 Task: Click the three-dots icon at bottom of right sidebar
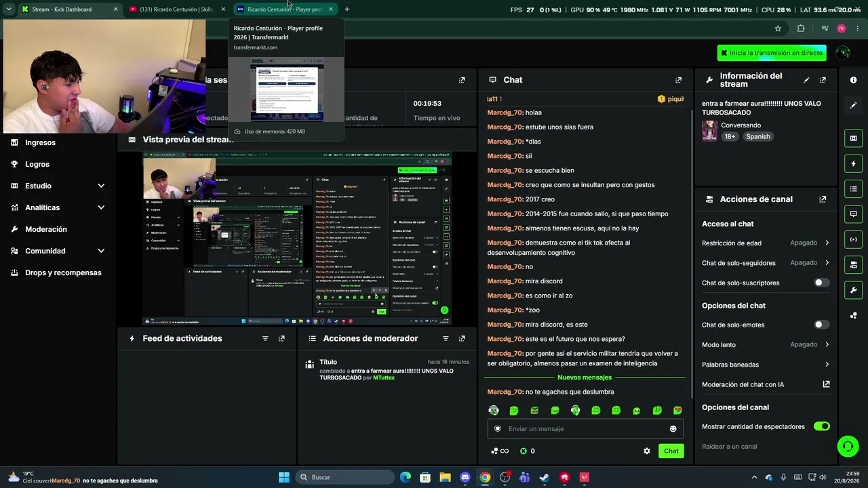[x=853, y=315]
